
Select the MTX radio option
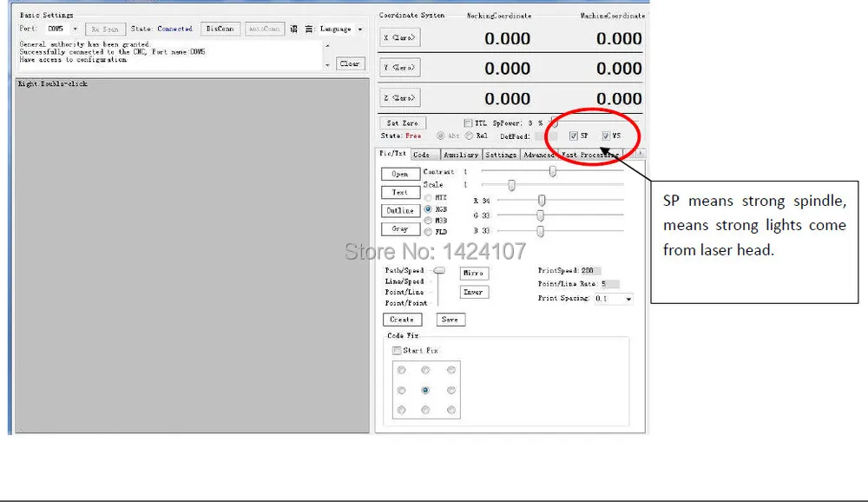click(x=428, y=198)
